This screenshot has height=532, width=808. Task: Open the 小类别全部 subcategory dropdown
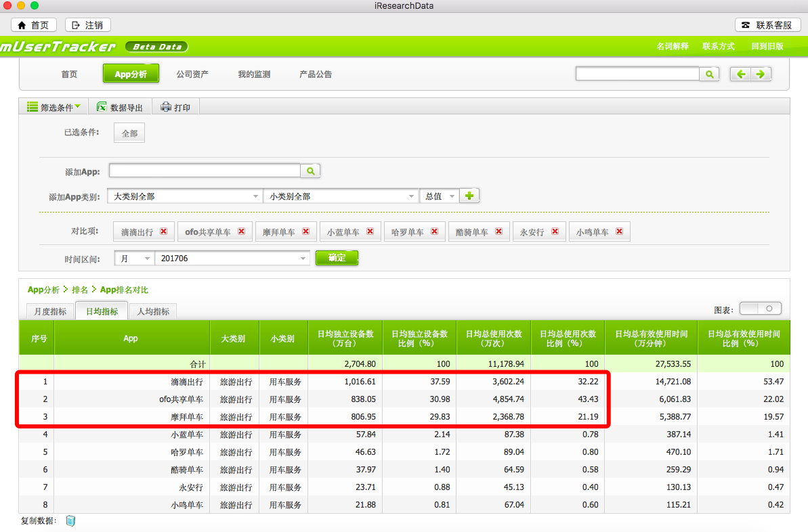tap(340, 196)
